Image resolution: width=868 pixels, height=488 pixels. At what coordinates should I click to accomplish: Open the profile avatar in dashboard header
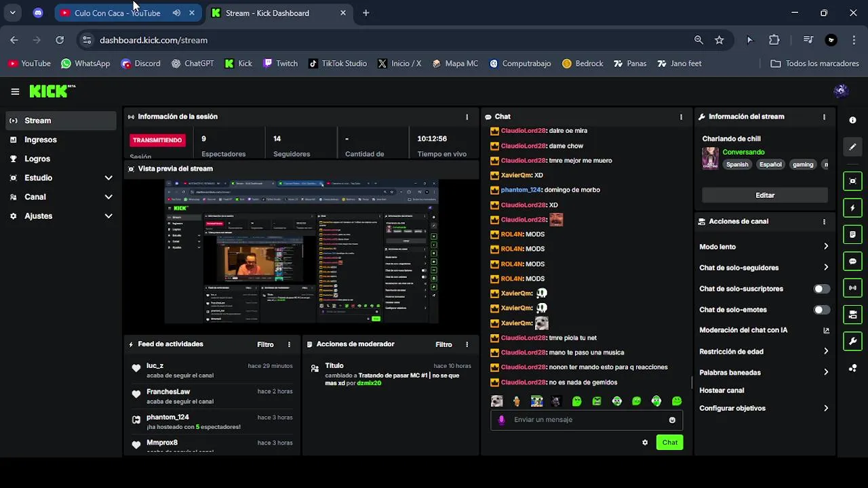click(x=841, y=91)
